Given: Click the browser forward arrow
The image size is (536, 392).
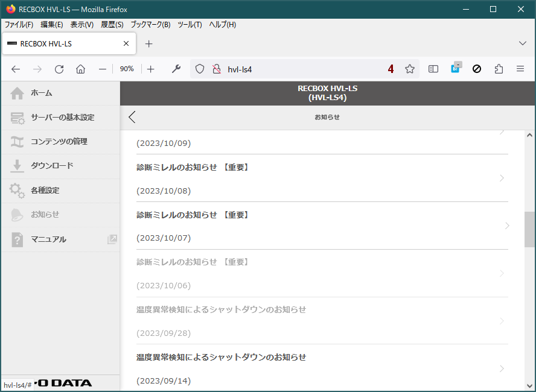Looking at the screenshot, I should (x=37, y=69).
